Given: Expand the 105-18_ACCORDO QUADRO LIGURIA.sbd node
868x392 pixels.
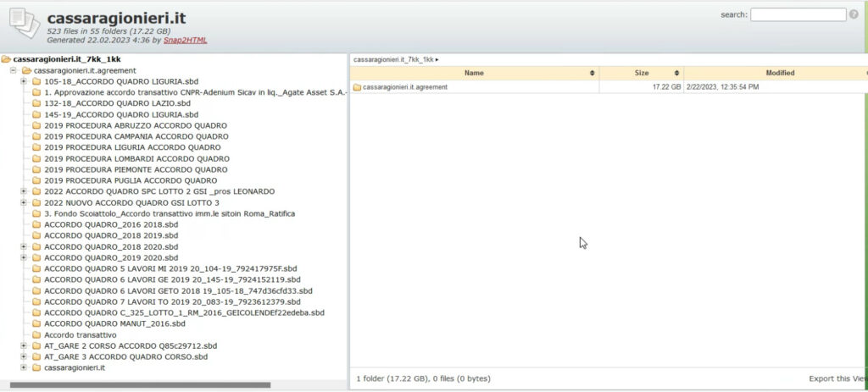Looking at the screenshot, I should pyautogui.click(x=24, y=81).
